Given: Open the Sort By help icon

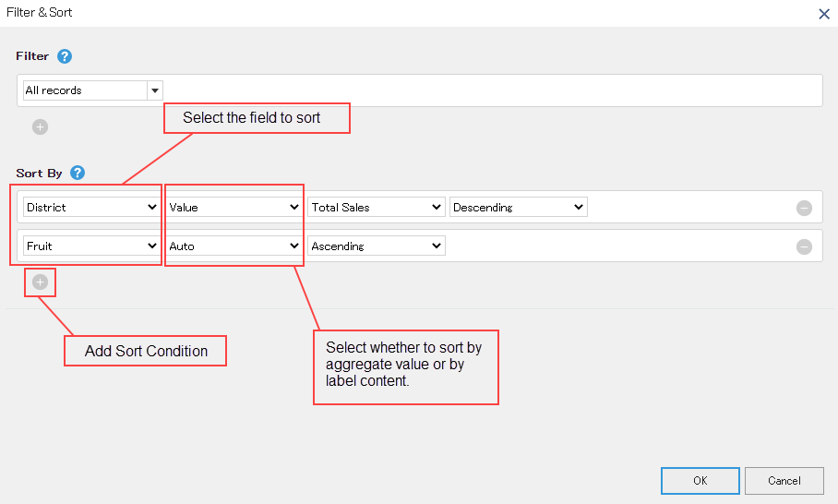Looking at the screenshot, I should (x=78, y=173).
